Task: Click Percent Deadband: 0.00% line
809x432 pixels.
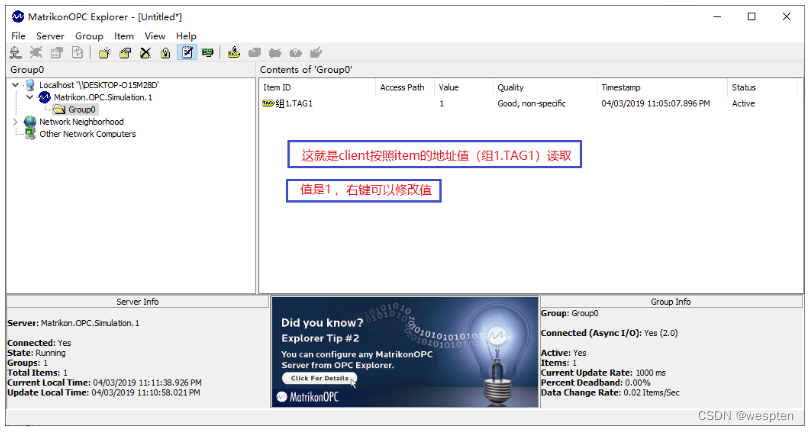Action: coord(595,382)
